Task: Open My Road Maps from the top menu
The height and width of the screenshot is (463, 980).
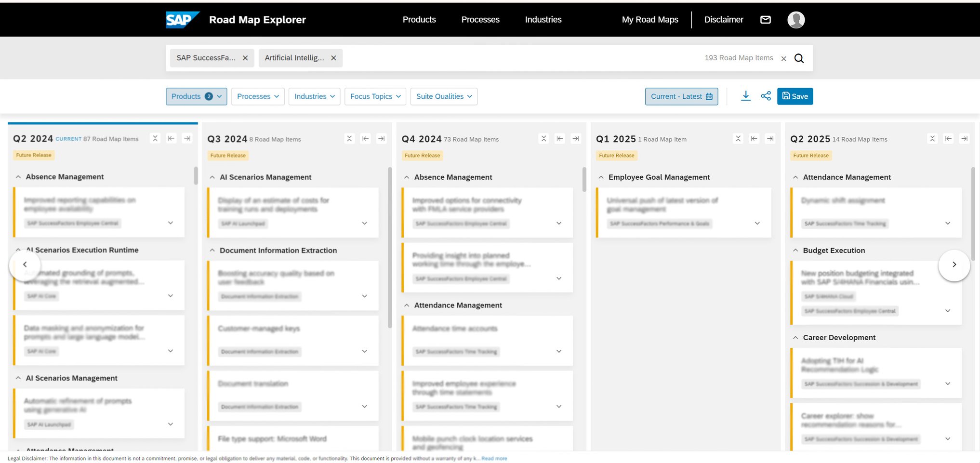Action: [x=650, y=20]
